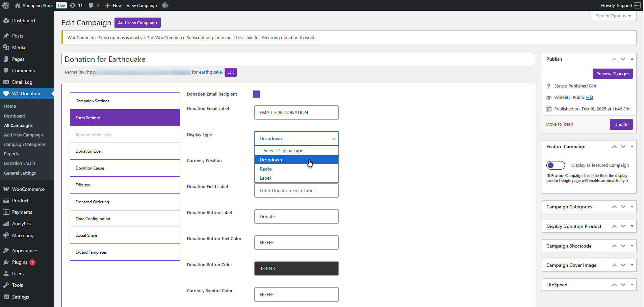This screenshot has width=644, height=307.
Task: Click the Update button
Action: click(621, 124)
